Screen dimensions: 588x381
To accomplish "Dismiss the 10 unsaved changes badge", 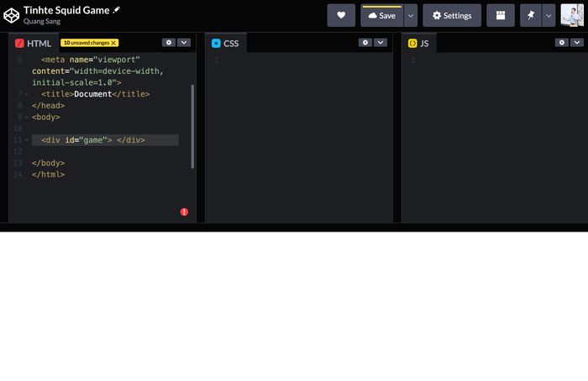I will click(114, 43).
